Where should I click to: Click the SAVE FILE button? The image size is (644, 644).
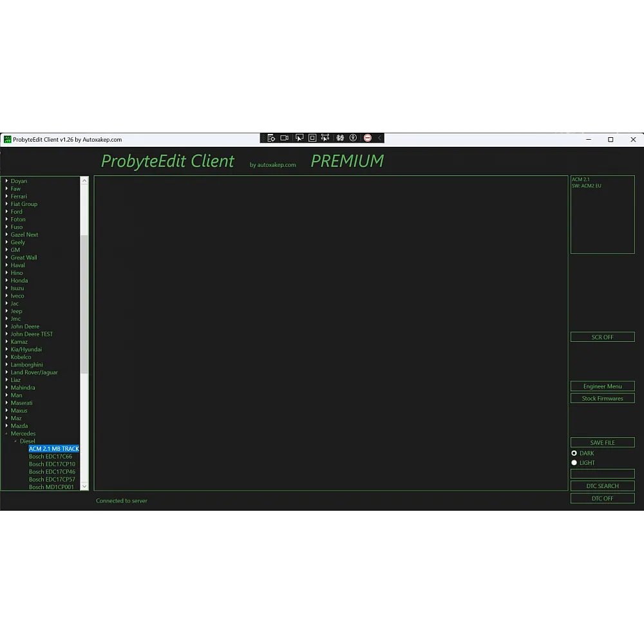point(603,442)
